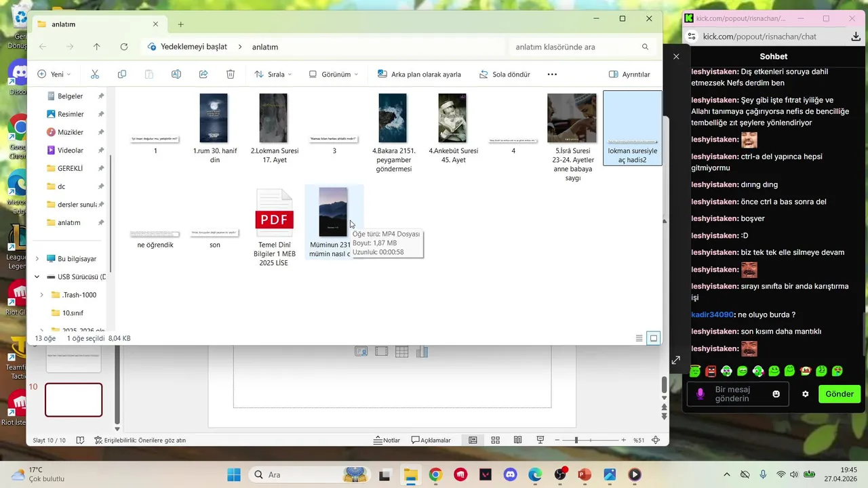Open the emoji picker in Kick chat
This screenshot has height=488, width=868.
tap(776, 394)
